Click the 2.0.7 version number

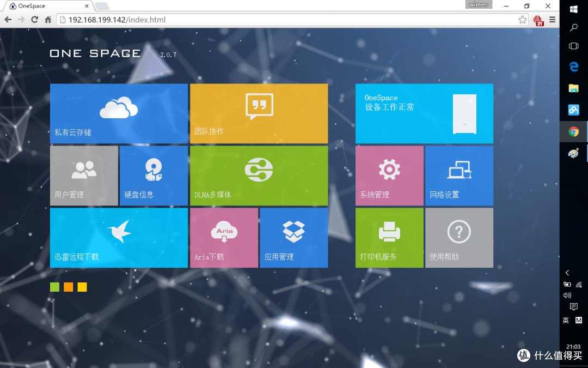(168, 55)
